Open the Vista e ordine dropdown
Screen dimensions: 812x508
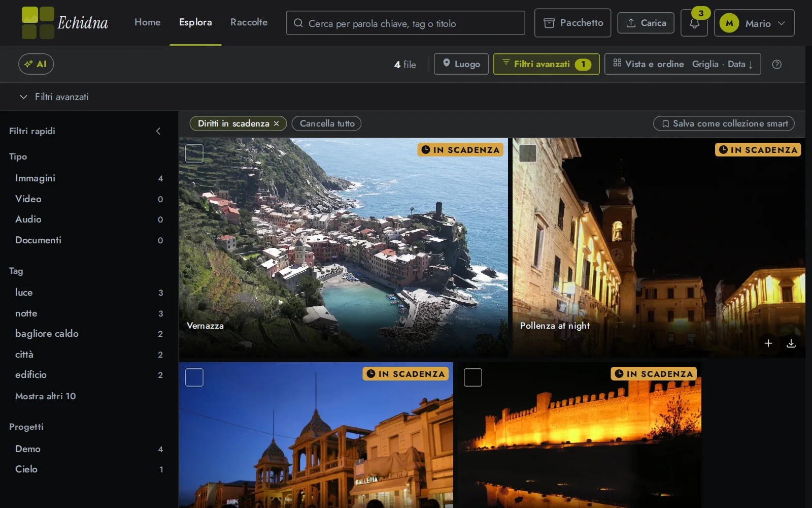(683, 64)
